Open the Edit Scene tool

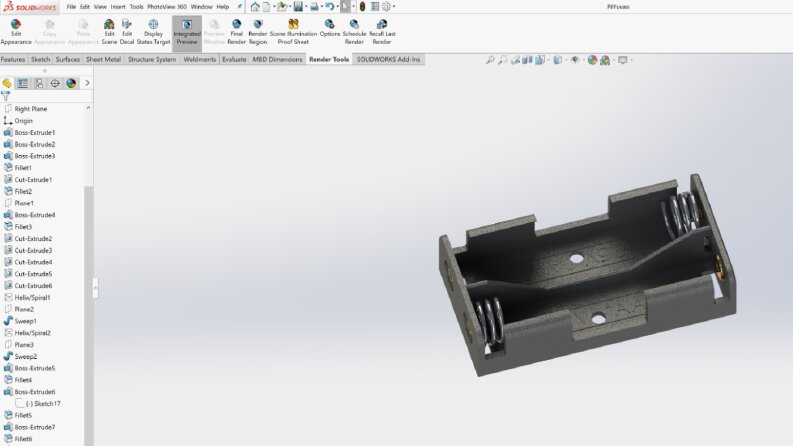tap(109, 32)
